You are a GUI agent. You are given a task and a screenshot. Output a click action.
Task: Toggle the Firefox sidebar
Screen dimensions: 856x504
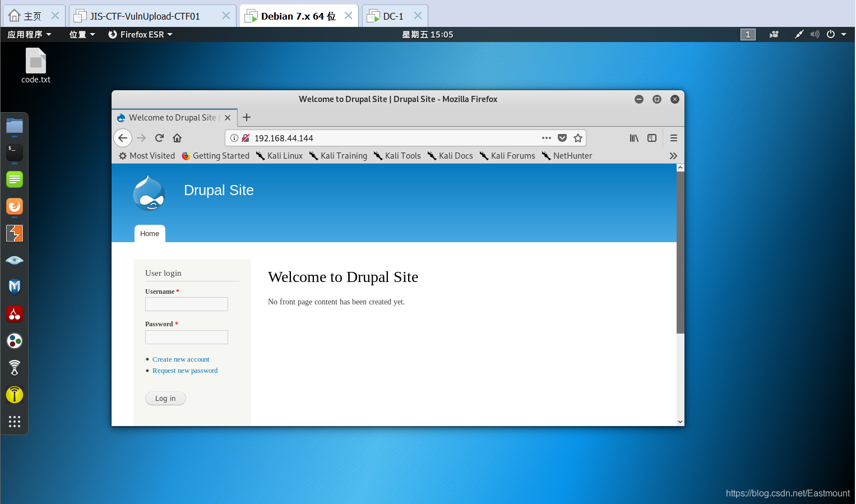point(652,138)
